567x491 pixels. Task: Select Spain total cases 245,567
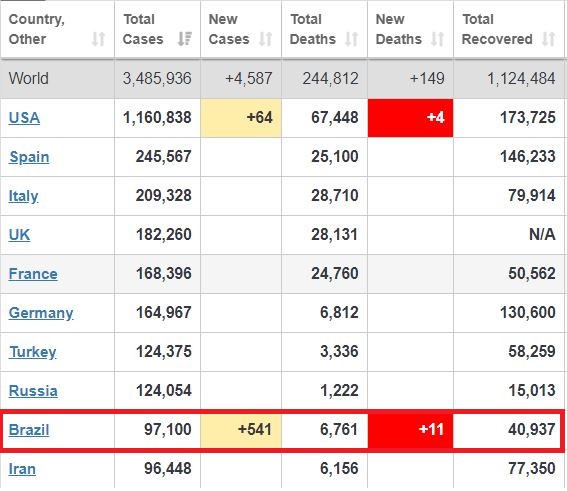coord(163,157)
